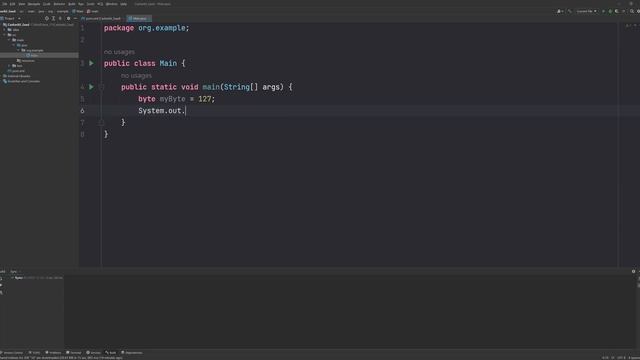This screenshot has width=640, height=360.
Task: Click the Debug button in top toolbar
Action: point(610,11)
